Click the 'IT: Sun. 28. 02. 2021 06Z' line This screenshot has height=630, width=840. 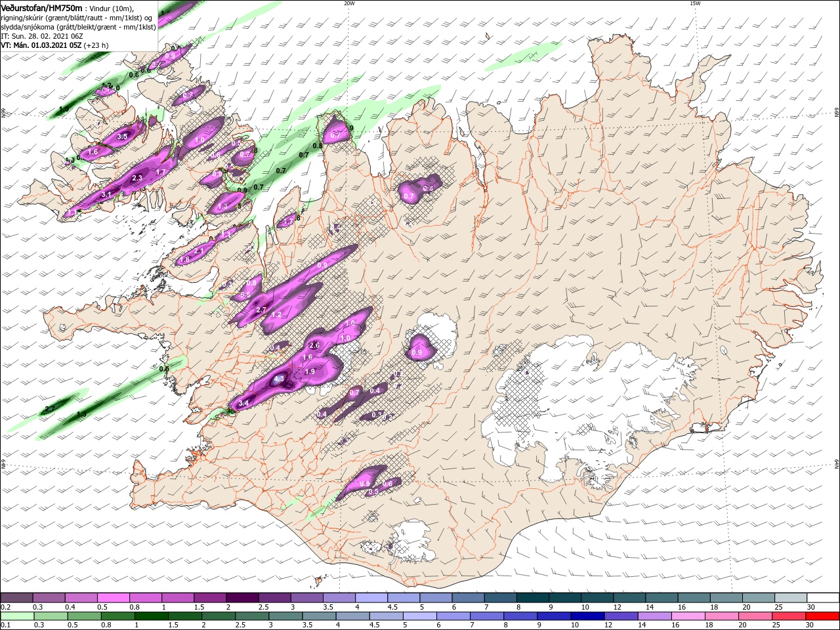point(41,36)
